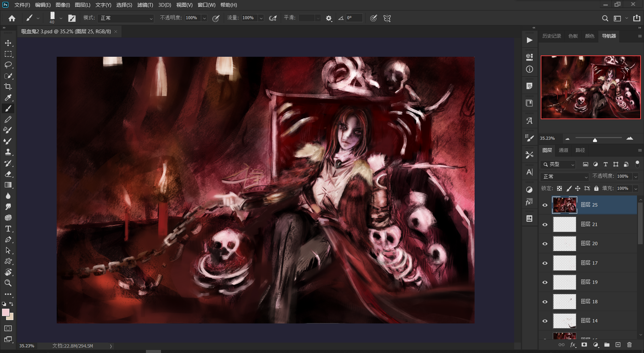
Task: Select the Lasso tool
Action: (x=8, y=65)
